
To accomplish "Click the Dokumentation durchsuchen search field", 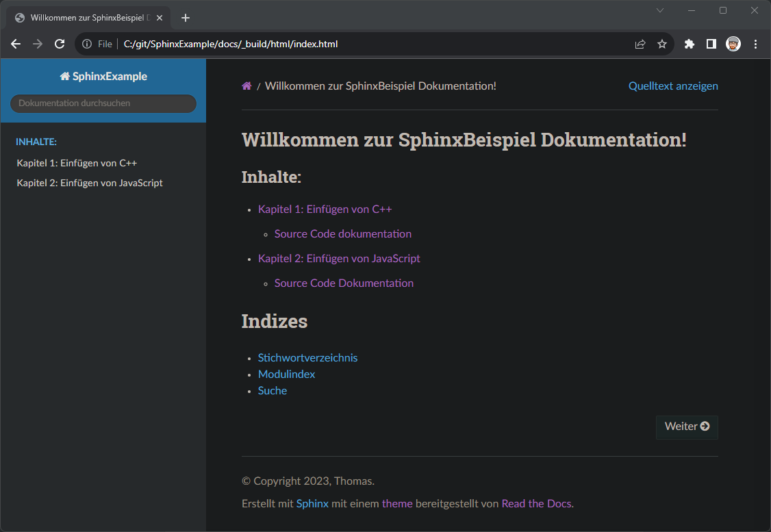I will [x=103, y=103].
